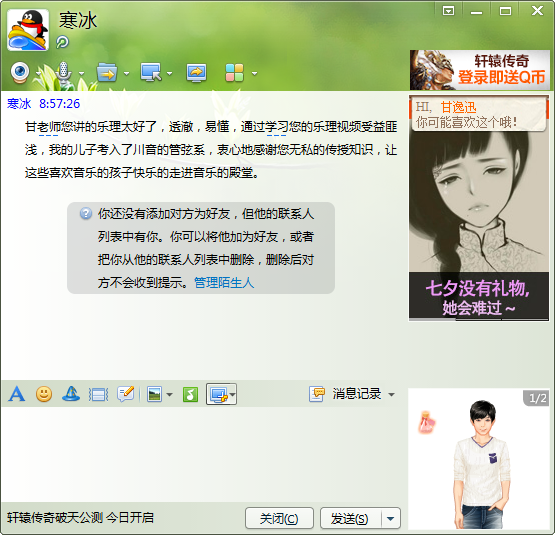The width and height of the screenshot is (555, 535).
Task: Click the 发送(S) send button
Action: (x=350, y=519)
